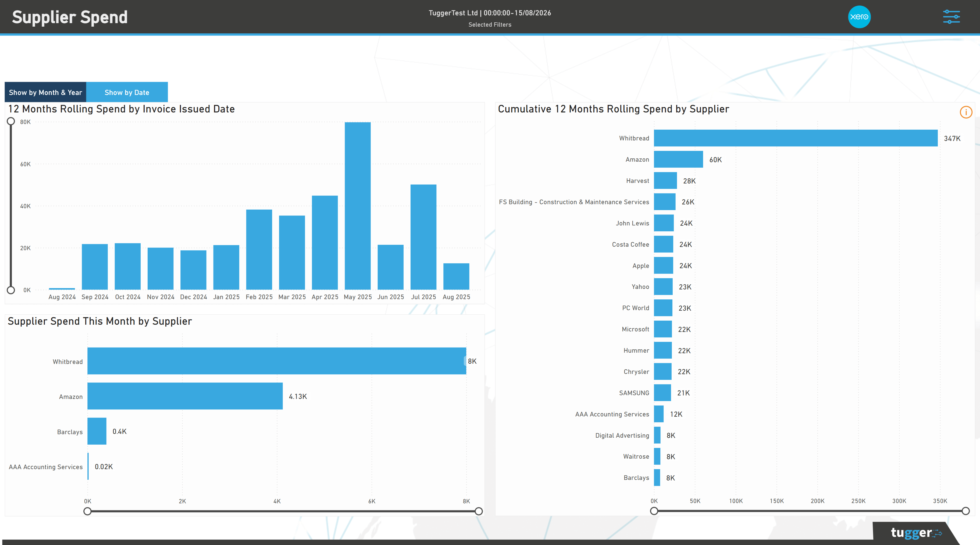Select the Apr 2025 bar

click(x=325, y=242)
